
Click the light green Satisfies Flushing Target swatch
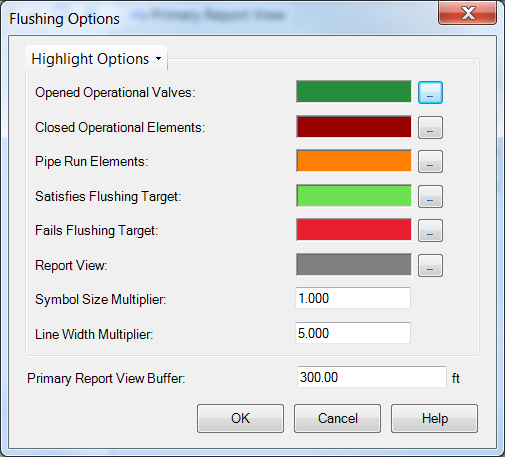pyautogui.click(x=354, y=196)
